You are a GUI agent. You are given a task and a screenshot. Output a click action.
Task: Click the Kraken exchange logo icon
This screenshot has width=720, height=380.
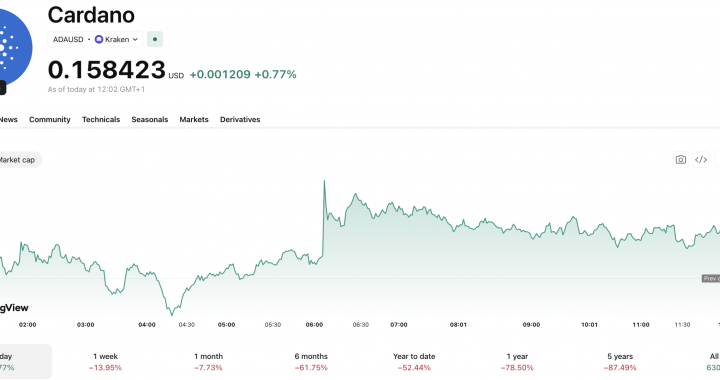coord(99,39)
